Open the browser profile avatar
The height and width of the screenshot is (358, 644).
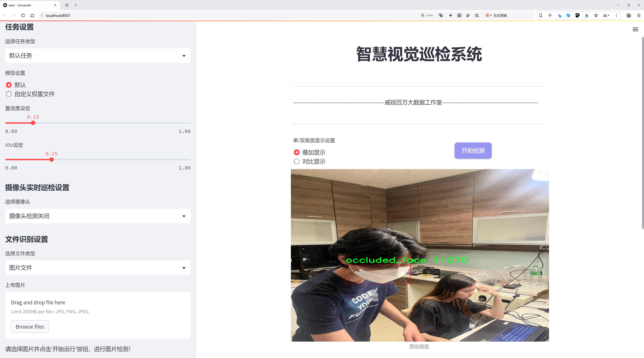tap(629, 15)
